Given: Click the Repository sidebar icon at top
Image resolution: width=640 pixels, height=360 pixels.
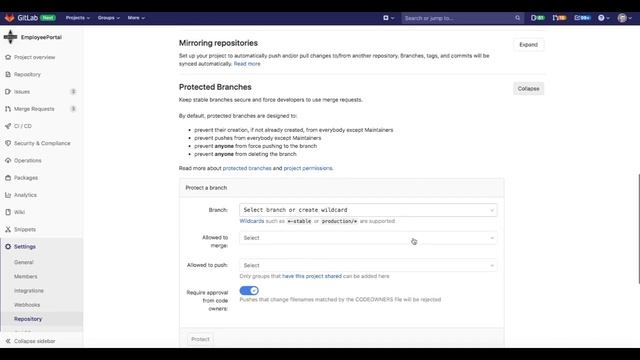Looking at the screenshot, I should [x=8, y=74].
